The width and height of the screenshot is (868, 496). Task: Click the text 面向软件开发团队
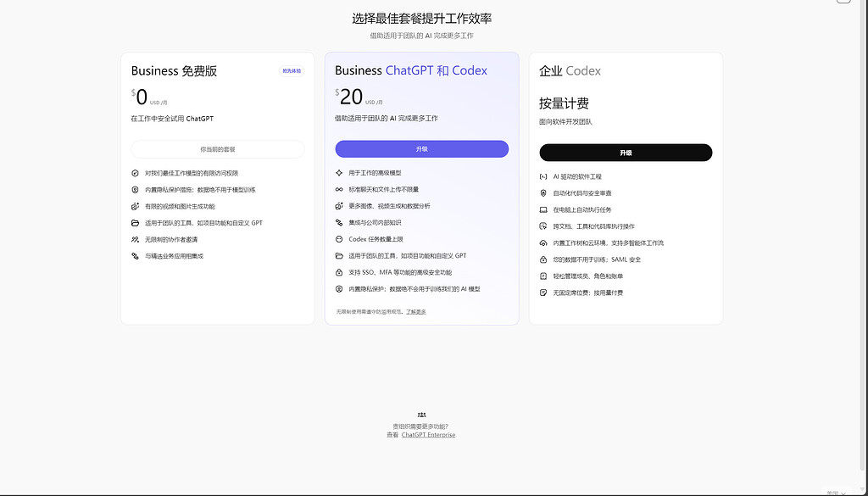click(565, 122)
